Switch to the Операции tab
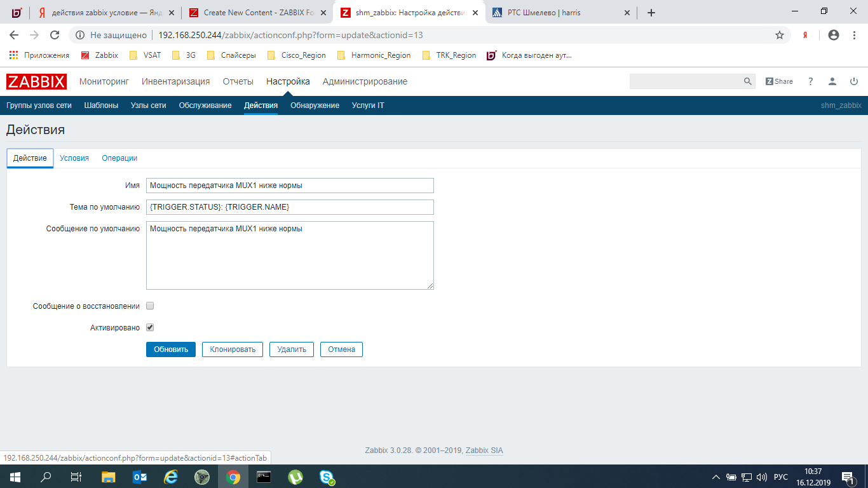868x488 pixels. (119, 158)
